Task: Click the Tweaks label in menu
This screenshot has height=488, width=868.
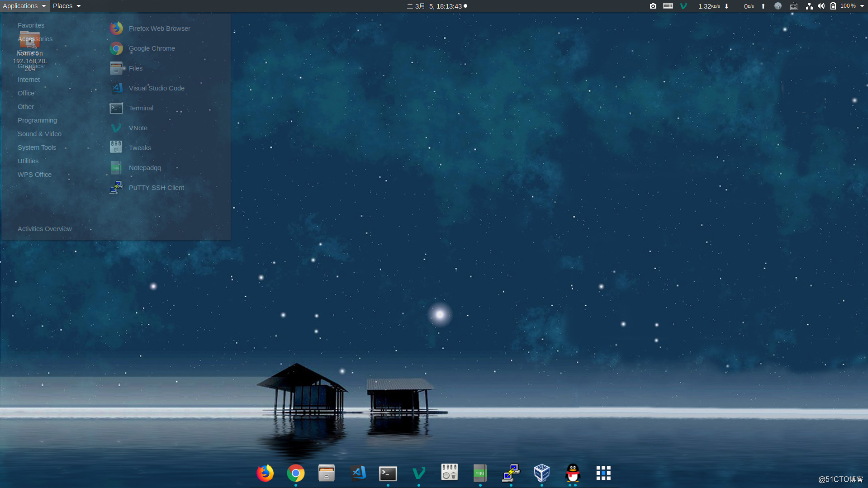Action: click(140, 148)
